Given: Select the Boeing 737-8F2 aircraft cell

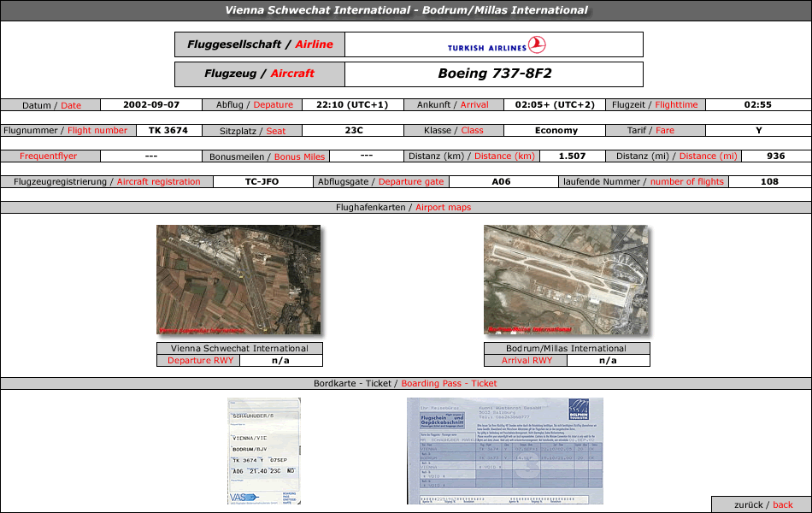Looking at the screenshot, I should [494, 74].
